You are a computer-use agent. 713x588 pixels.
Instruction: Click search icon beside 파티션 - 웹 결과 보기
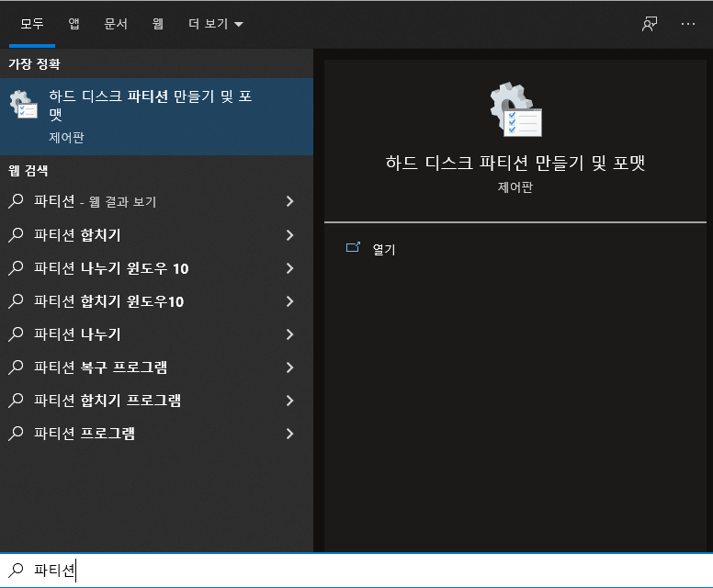tap(16, 201)
